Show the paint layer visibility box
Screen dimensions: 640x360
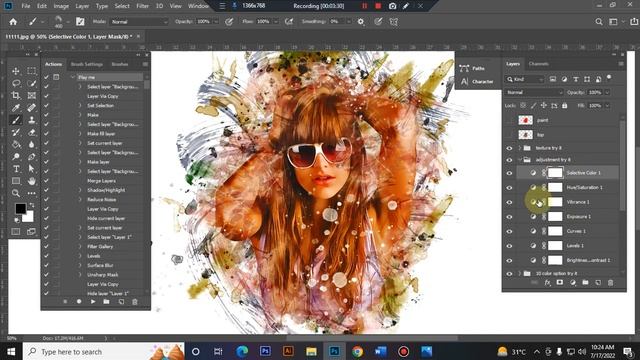pyautogui.click(x=509, y=120)
